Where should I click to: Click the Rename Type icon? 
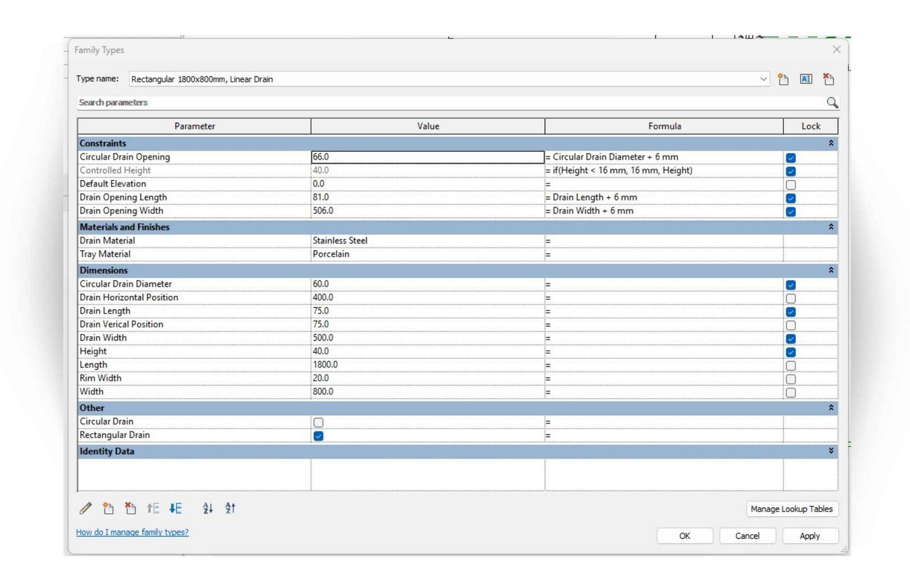point(805,79)
